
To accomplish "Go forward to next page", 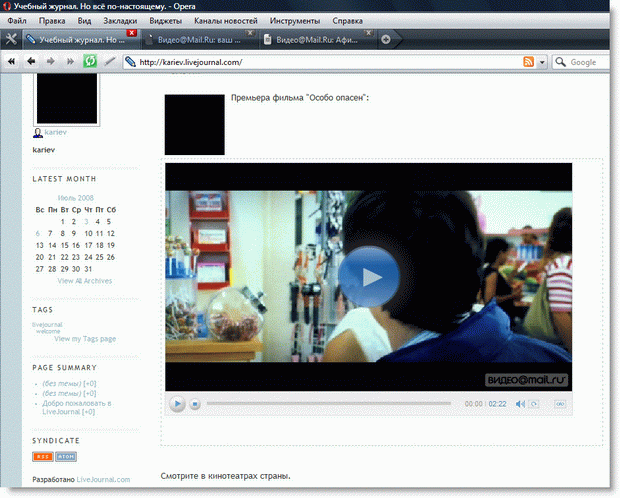I will pyautogui.click(x=51, y=61).
